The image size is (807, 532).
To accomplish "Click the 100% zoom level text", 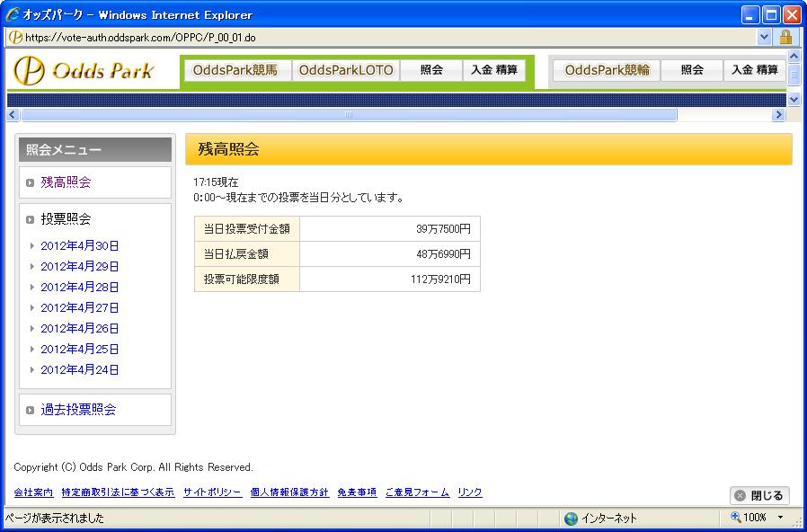I will pyautogui.click(x=755, y=517).
